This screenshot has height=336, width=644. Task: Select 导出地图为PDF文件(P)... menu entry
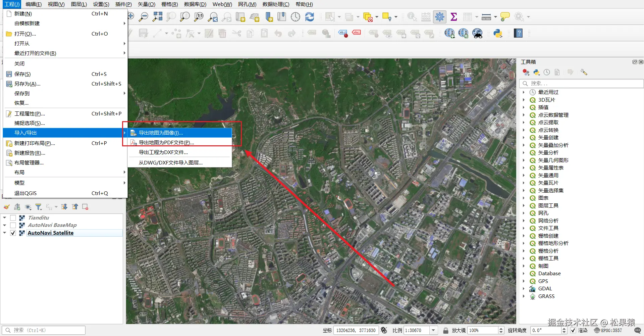click(x=180, y=143)
